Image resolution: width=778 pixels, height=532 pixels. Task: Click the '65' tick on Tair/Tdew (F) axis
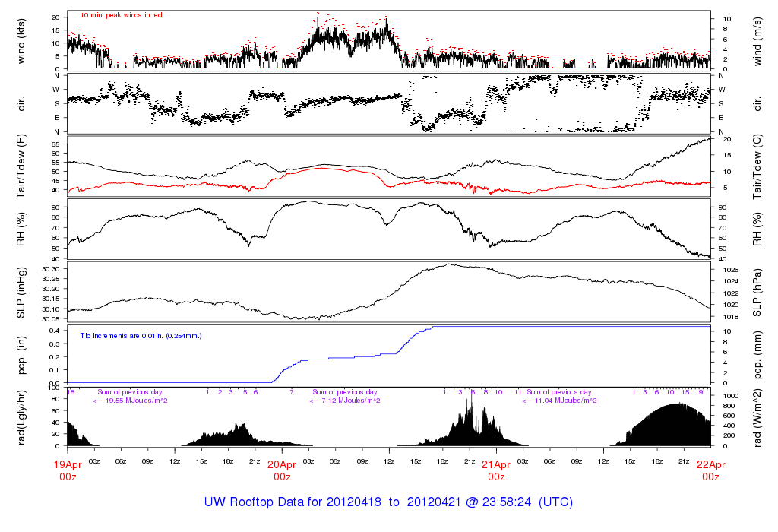[x=55, y=144]
